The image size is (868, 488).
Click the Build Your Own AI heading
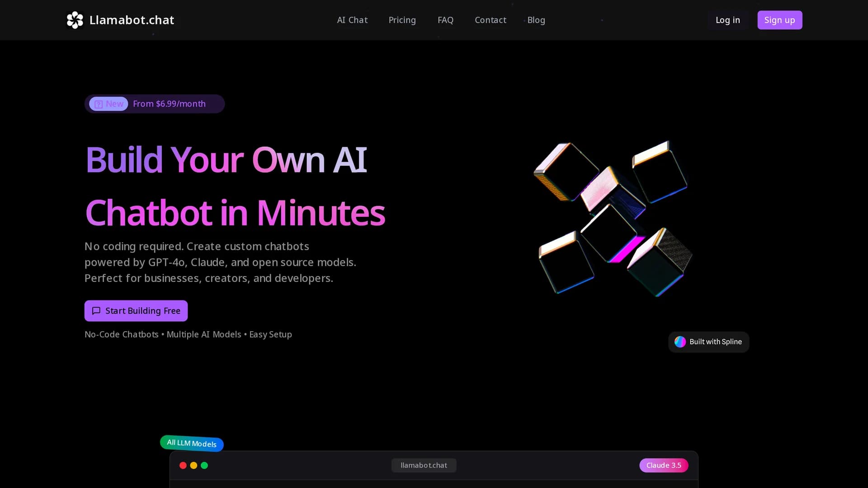click(226, 160)
